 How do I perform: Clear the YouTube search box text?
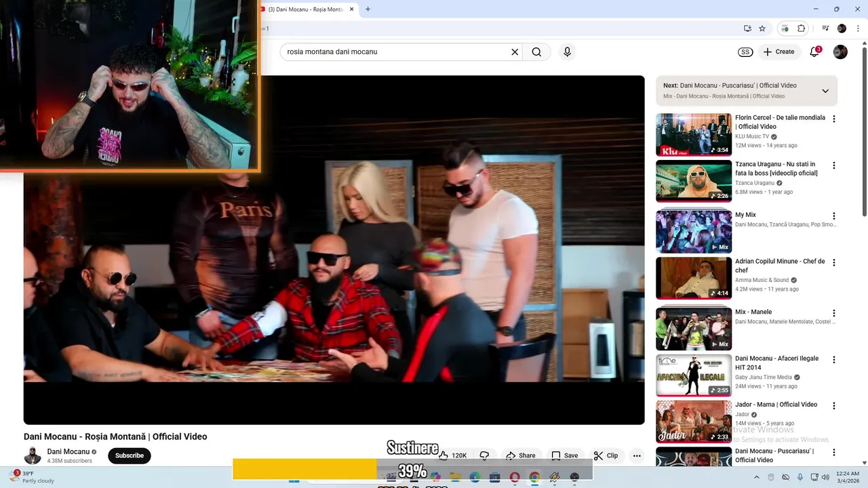coord(515,52)
